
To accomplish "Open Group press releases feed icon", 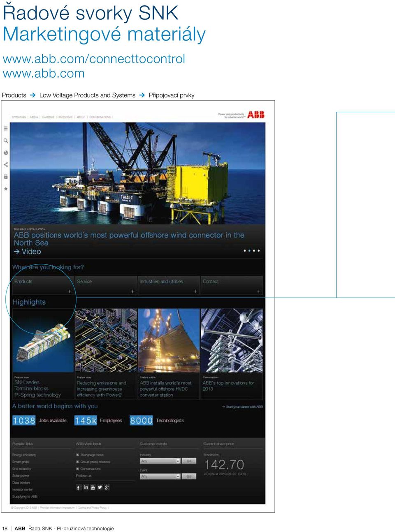I will click(x=78, y=462).
